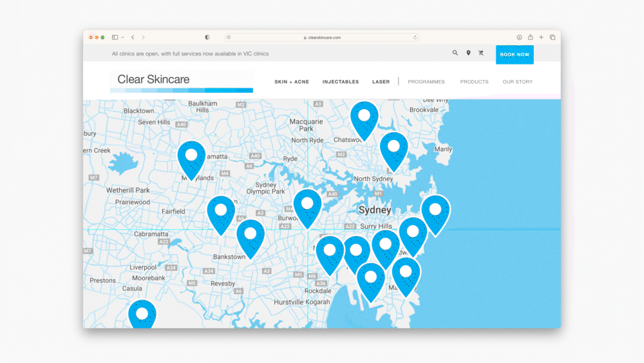Screen dimensions: 644x363
Task: Open the website search icon
Action: click(x=455, y=53)
